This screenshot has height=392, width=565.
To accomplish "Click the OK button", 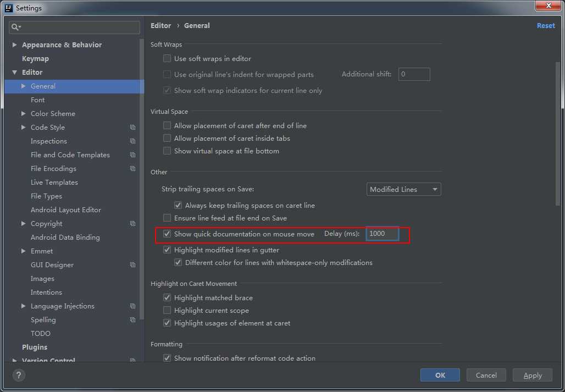I will click(440, 375).
